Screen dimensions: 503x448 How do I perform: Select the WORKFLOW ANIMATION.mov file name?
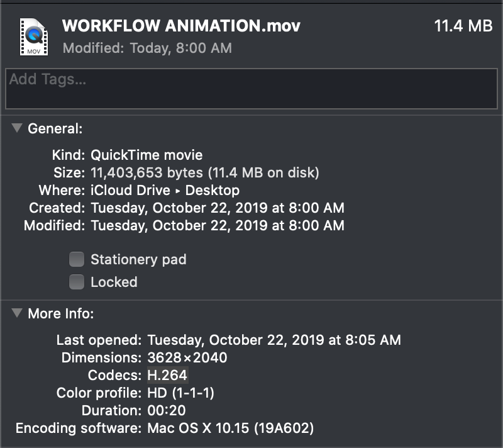tap(181, 26)
